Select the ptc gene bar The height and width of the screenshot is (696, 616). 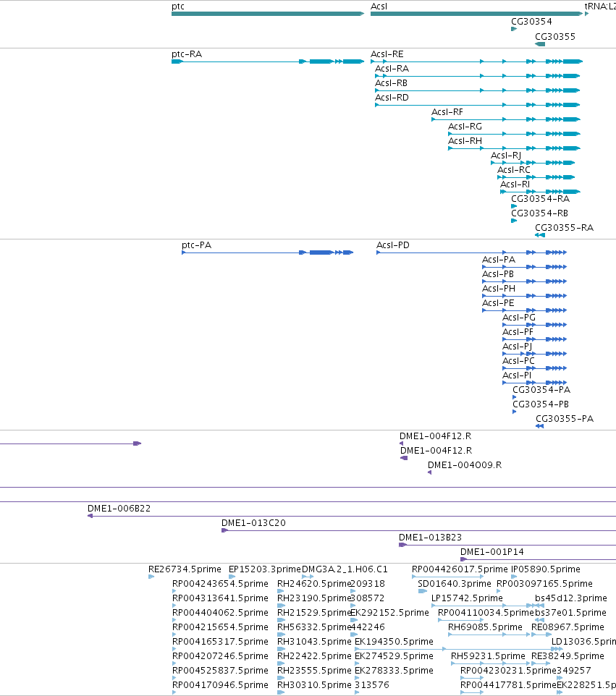pyautogui.click(x=268, y=14)
